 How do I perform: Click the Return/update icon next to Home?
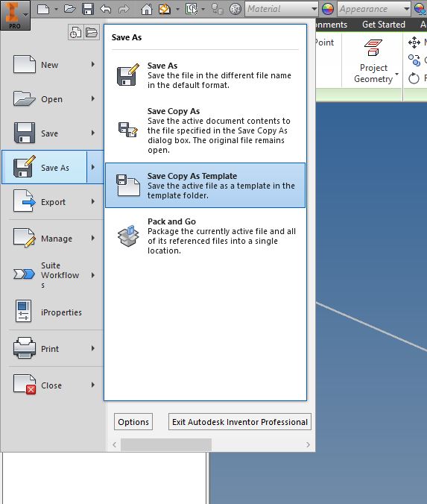point(165,9)
